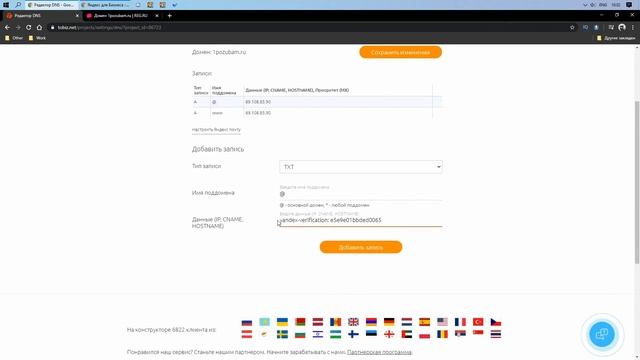Click the Sweden flag icon
The image size is (640, 360).
click(282, 334)
